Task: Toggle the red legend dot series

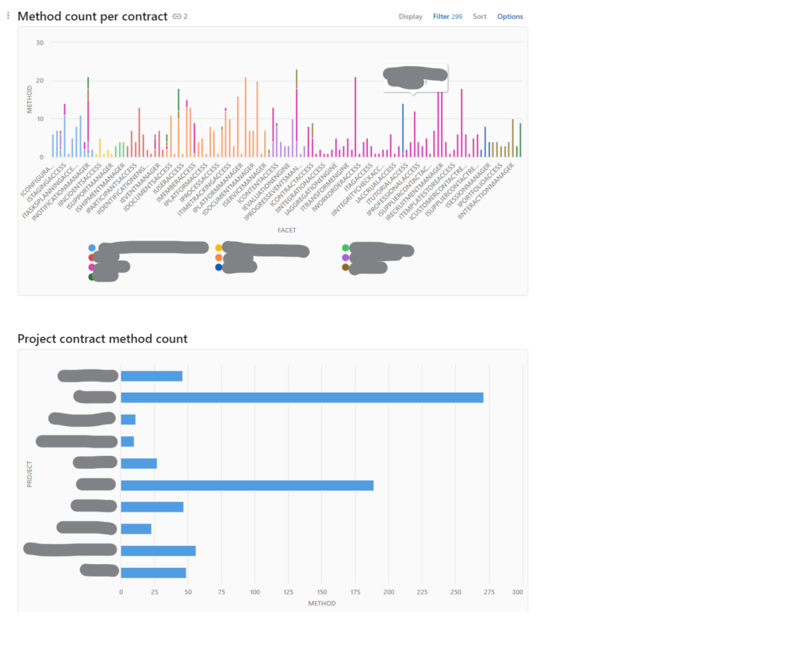Action: pyautogui.click(x=92, y=258)
